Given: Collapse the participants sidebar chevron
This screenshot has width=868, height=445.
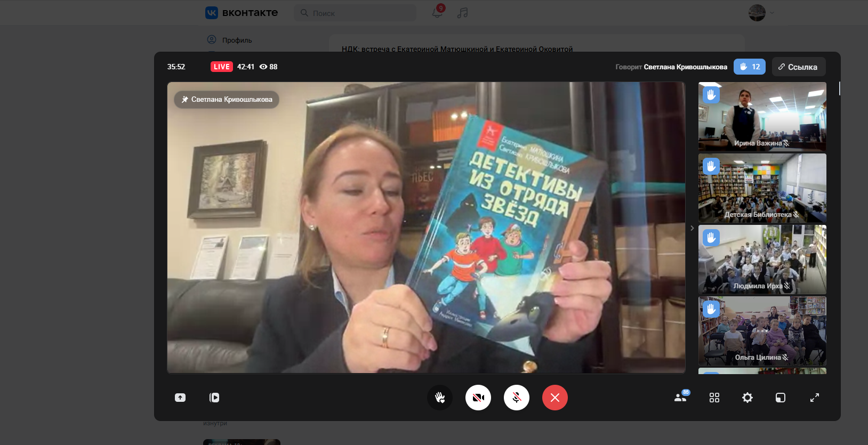Looking at the screenshot, I should pyautogui.click(x=692, y=228).
